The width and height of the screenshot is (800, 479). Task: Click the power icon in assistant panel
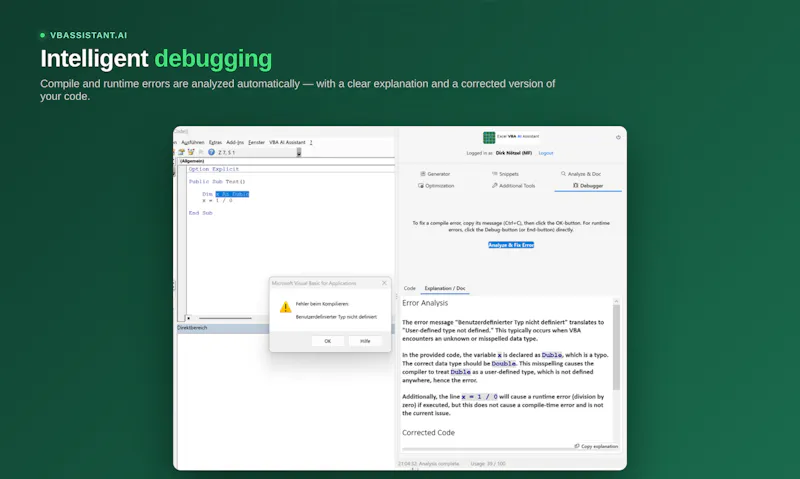click(618, 137)
